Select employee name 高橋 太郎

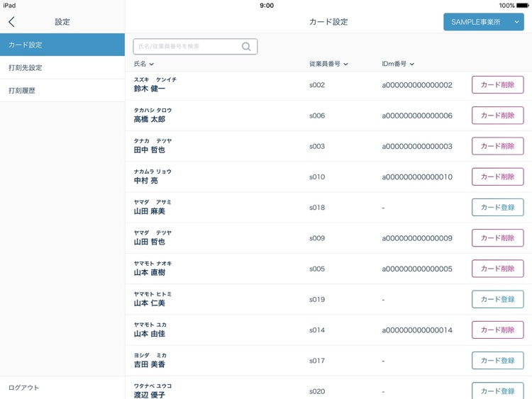[x=149, y=119]
